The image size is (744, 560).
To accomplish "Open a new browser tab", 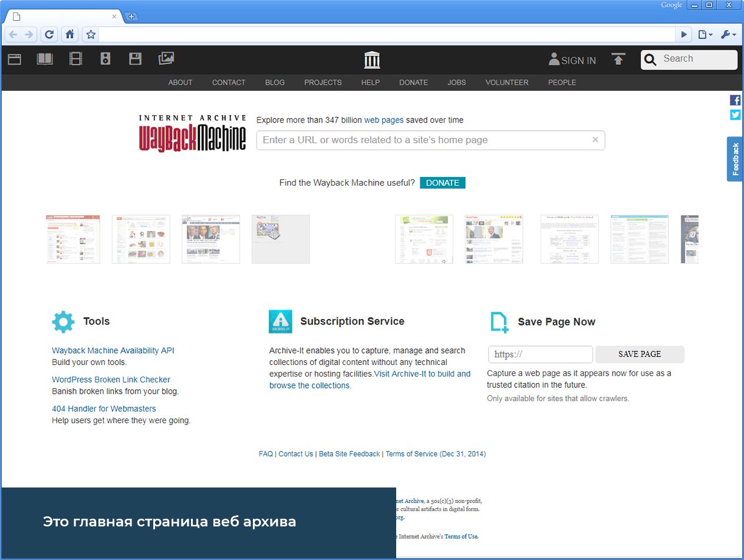I will tap(131, 17).
